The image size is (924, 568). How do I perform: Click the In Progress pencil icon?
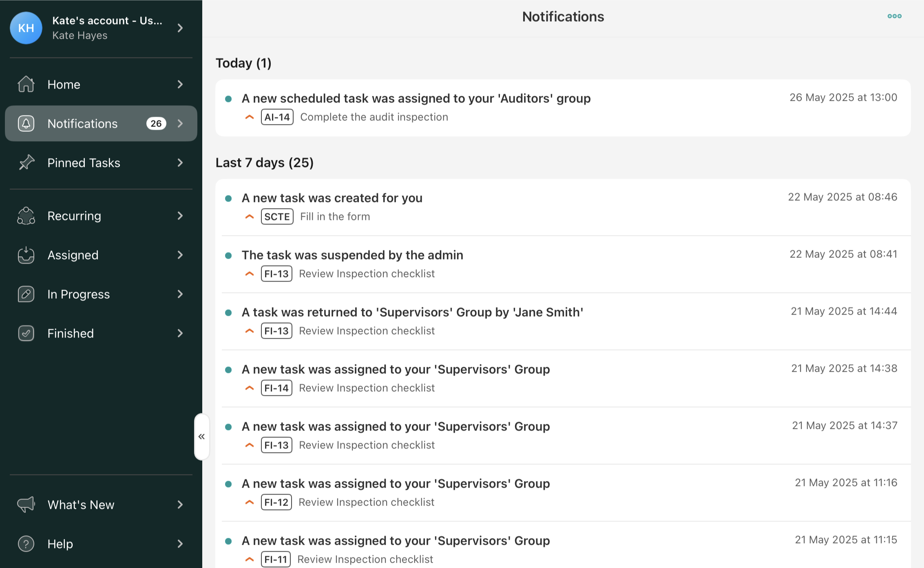26,294
